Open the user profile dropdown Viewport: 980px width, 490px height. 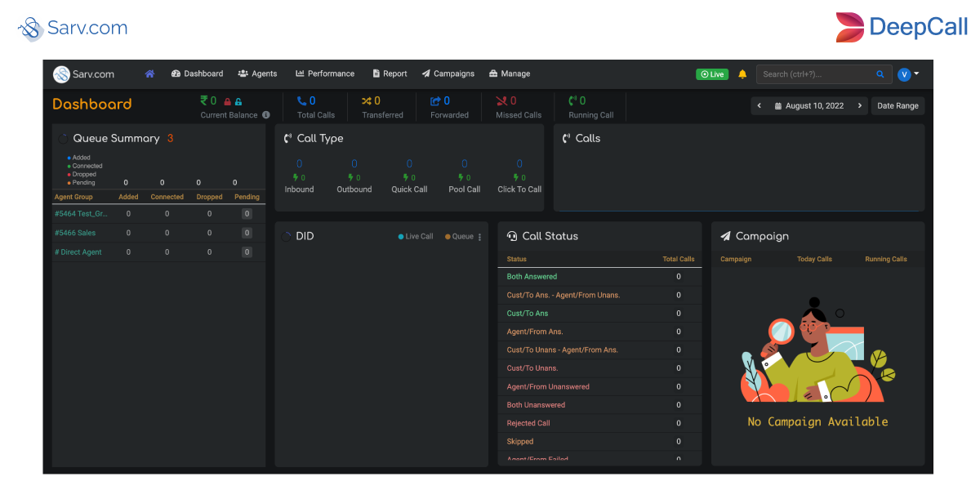click(x=906, y=73)
